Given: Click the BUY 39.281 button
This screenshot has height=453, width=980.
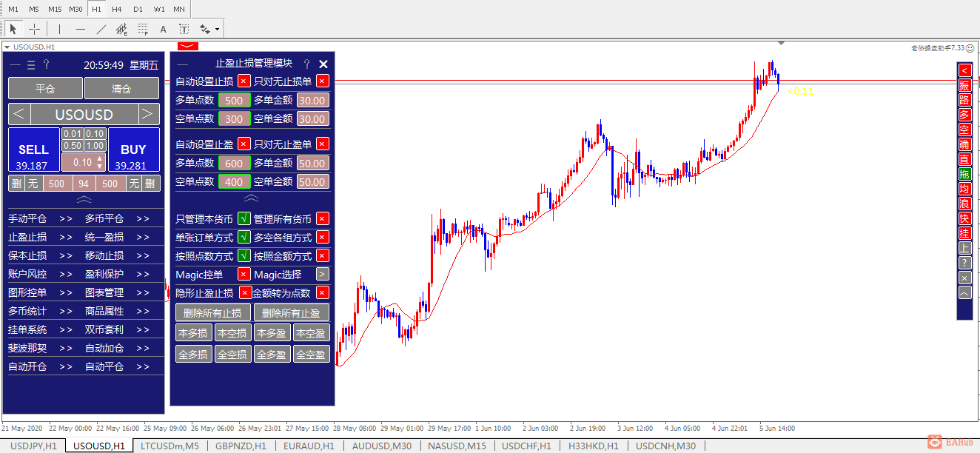Looking at the screenshot, I should click(133, 151).
